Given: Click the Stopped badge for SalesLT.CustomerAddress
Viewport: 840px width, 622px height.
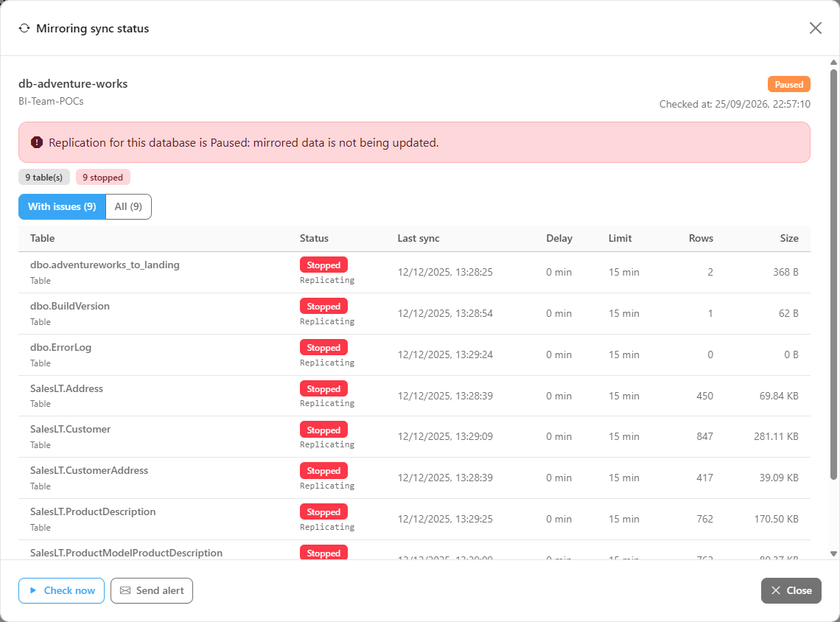Looking at the screenshot, I should [323, 471].
